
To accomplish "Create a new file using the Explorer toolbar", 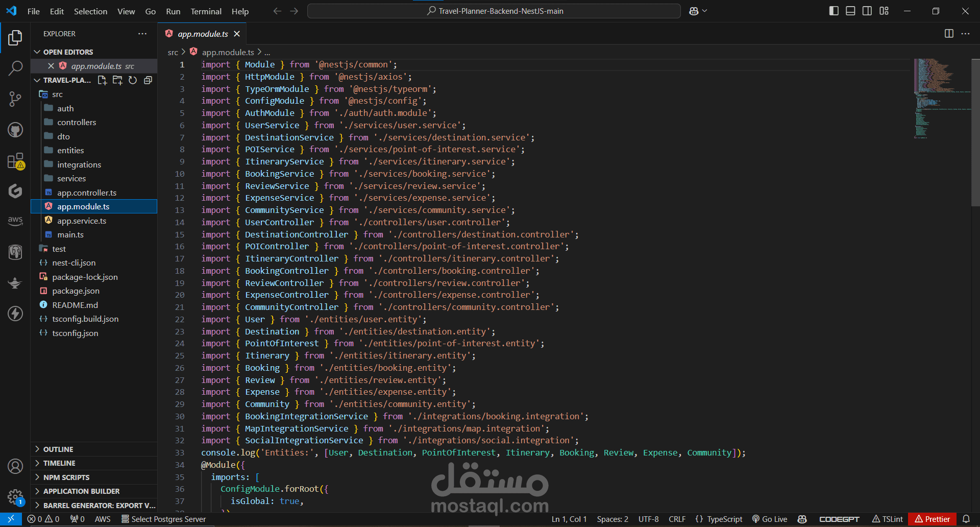I will (102, 80).
